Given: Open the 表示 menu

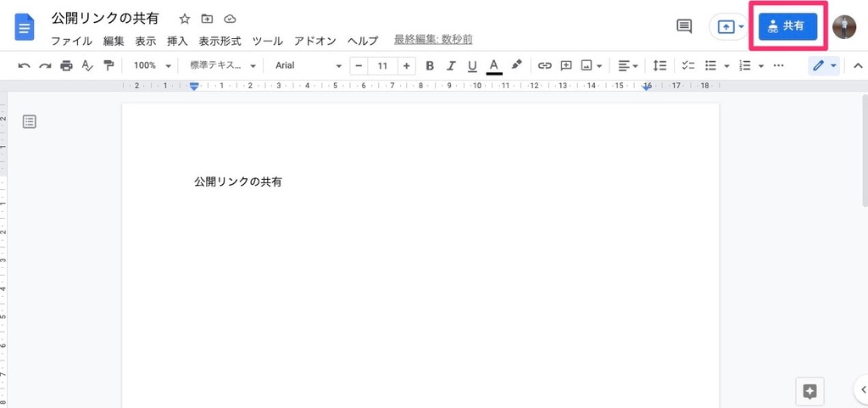Looking at the screenshot, I should click(146, 41).
